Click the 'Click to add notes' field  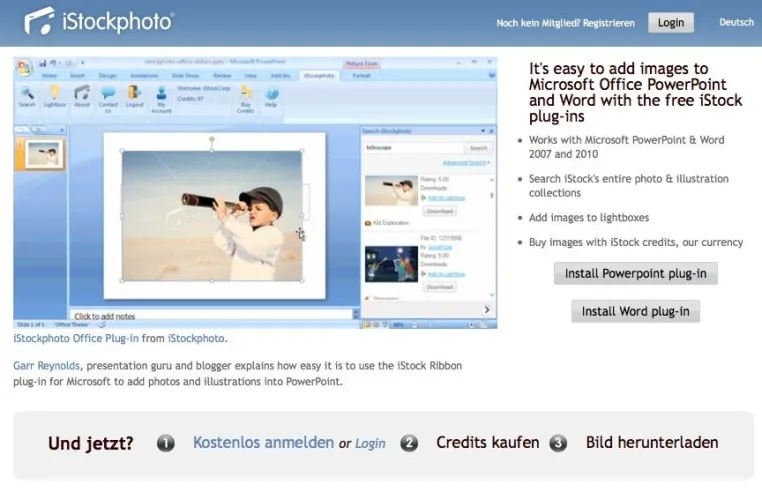pyautogui.click(x=211, y=316)
